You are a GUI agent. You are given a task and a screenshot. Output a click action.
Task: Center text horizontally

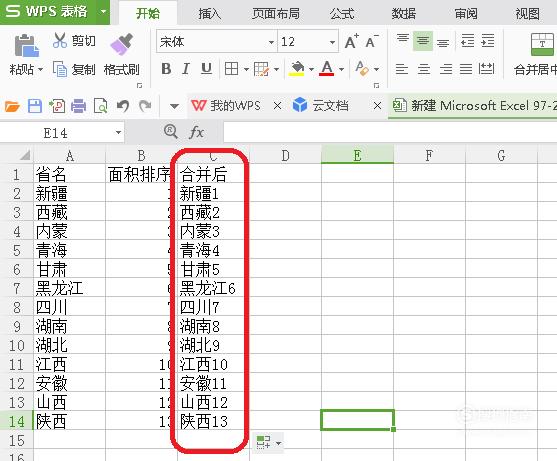tap(424, 69)
